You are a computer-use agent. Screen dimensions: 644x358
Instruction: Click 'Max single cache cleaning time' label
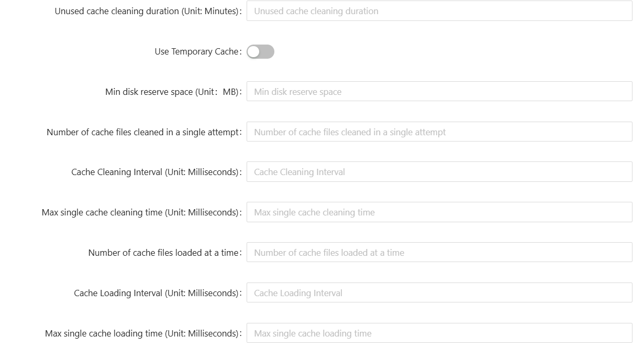click(102, 212)
